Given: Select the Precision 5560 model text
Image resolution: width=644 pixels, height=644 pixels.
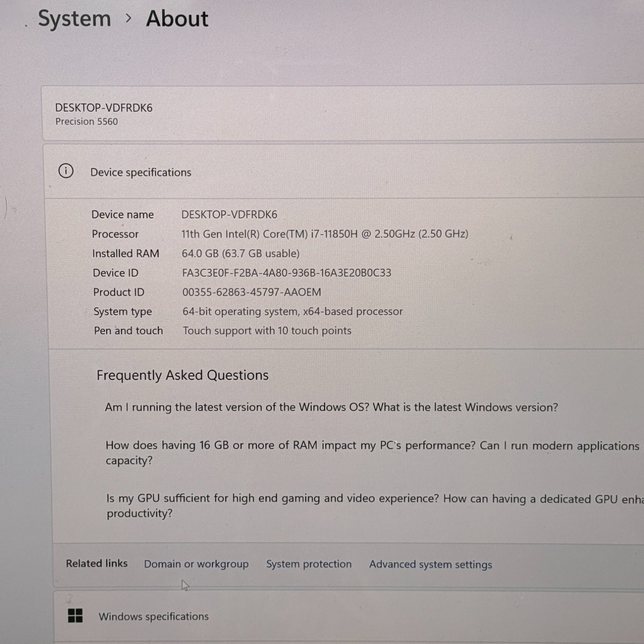Looking at the screenshot, I should point(86,122).
